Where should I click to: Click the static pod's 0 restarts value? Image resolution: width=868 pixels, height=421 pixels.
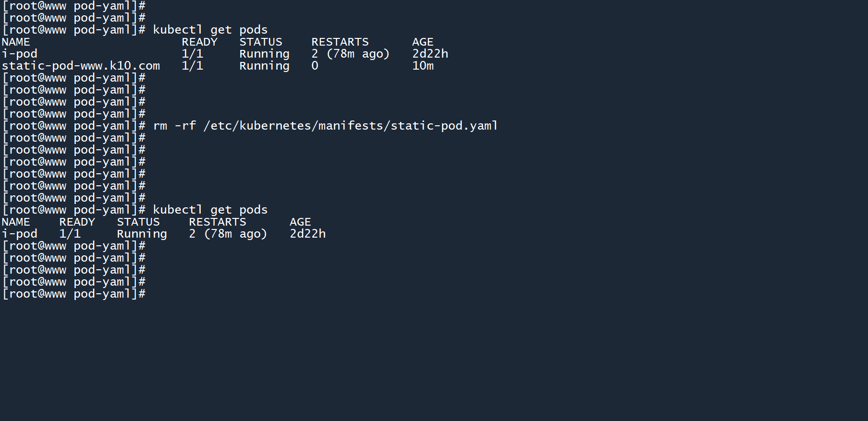[x=315, y=66]
